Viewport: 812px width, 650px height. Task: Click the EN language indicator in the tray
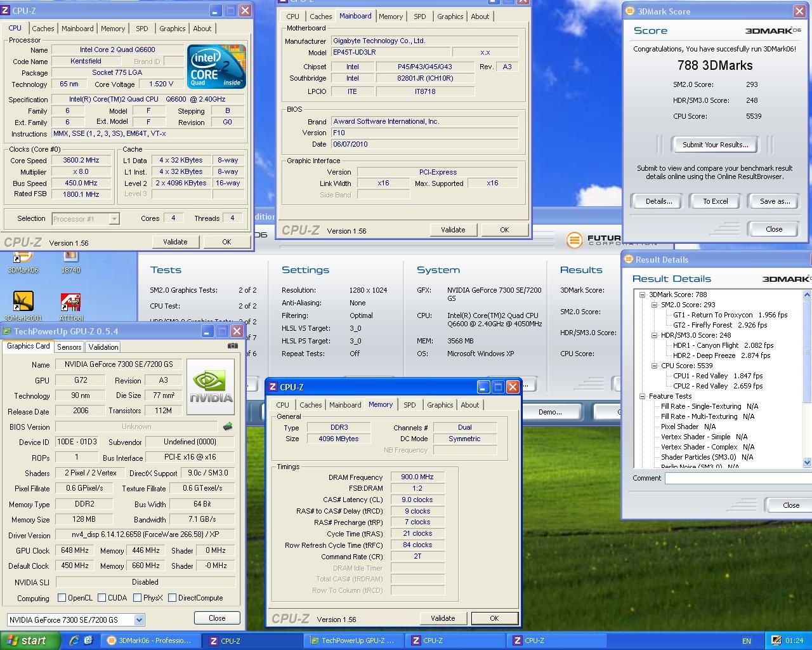coord(747,641)
